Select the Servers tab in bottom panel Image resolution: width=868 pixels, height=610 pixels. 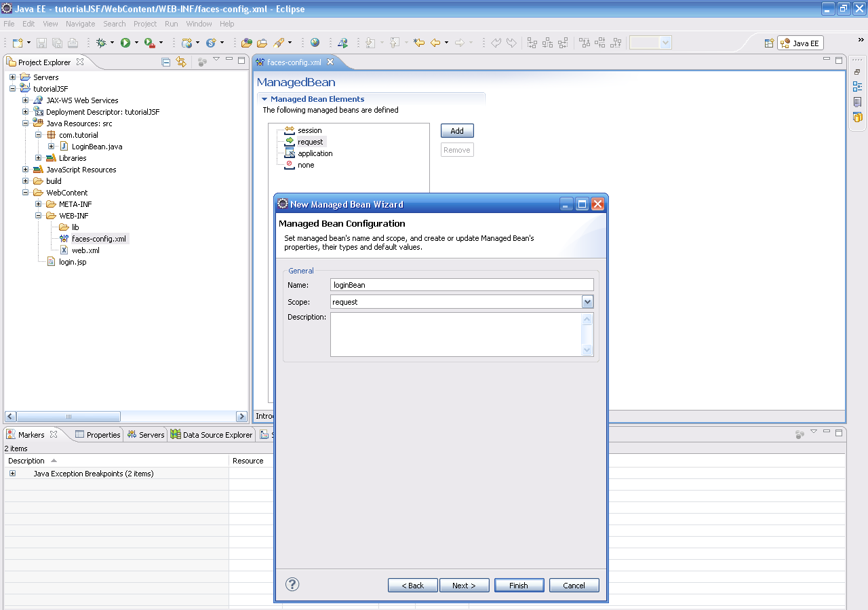(x=146, y=435)
